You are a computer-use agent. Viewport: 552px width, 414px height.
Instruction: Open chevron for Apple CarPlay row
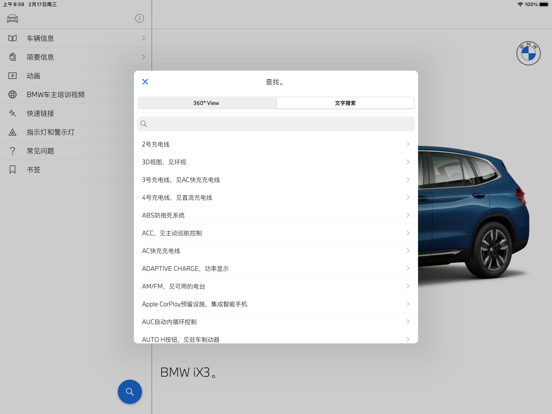408,304
